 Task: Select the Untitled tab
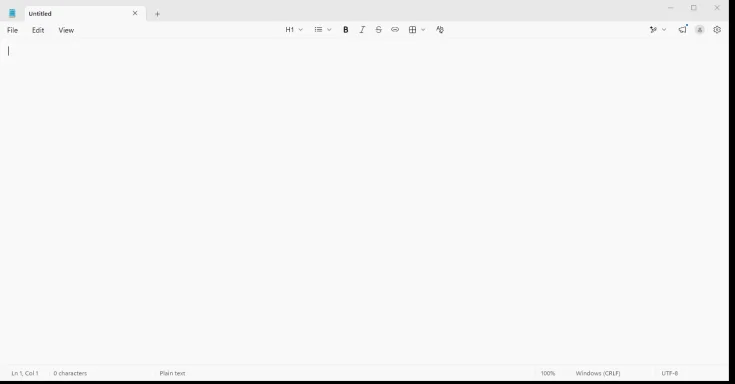[x=85, y=14]
